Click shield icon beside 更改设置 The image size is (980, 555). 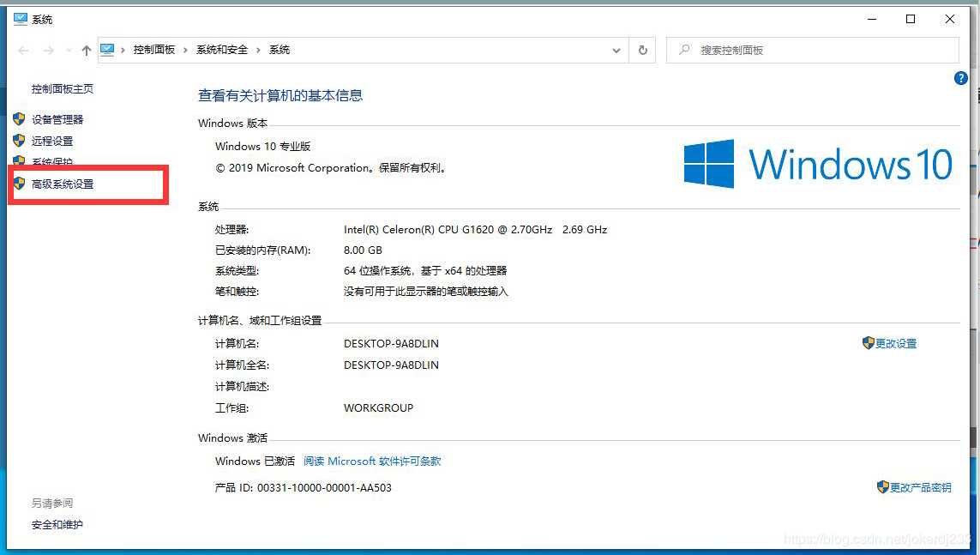click(869, 342)
